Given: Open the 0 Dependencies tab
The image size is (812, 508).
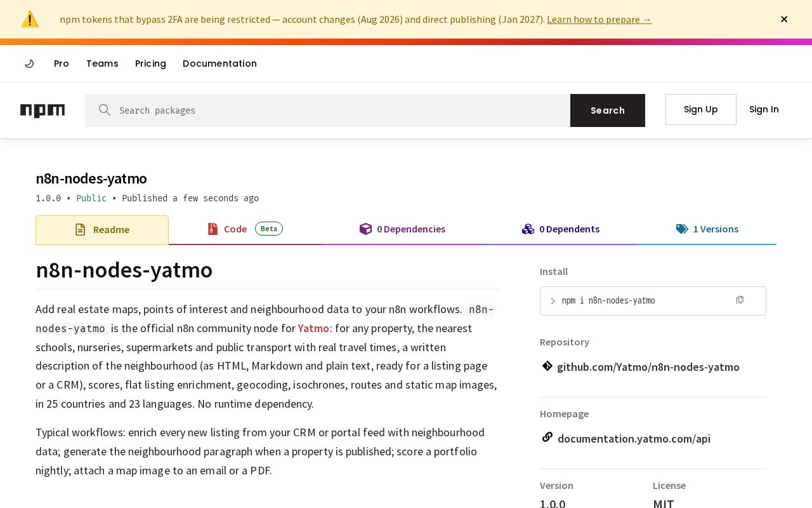Looking at the screenshot, I should pyautogui.click(x=402, y=229).
